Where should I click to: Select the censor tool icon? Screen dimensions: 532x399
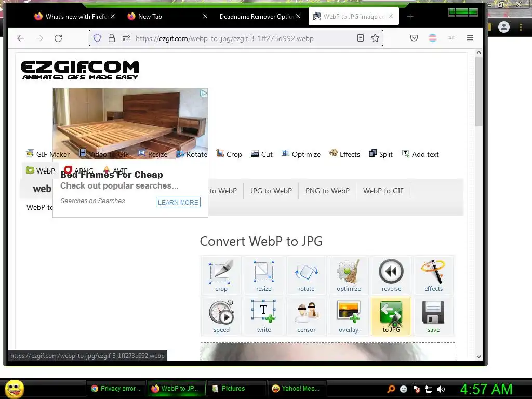pos(306,316)
